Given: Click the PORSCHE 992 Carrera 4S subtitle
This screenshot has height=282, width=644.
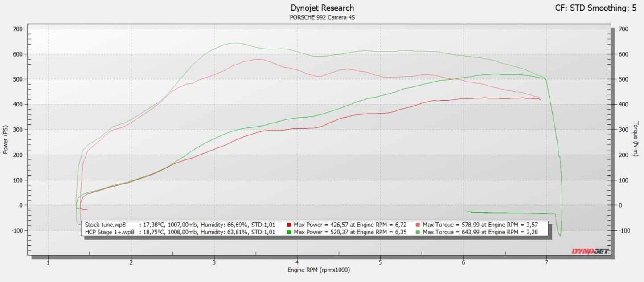Looking at the screenshot, I should (x=322, y=18).
